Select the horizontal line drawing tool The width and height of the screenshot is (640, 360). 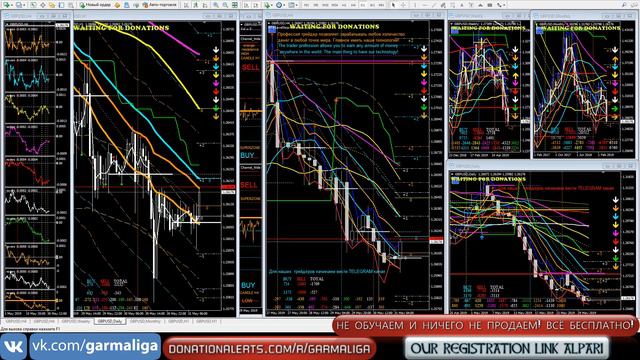425,5
